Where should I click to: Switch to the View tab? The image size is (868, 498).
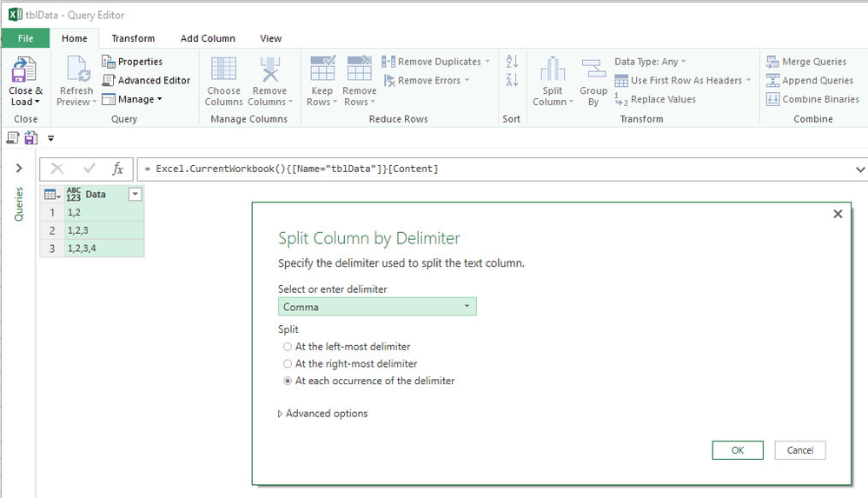point(271,38)
